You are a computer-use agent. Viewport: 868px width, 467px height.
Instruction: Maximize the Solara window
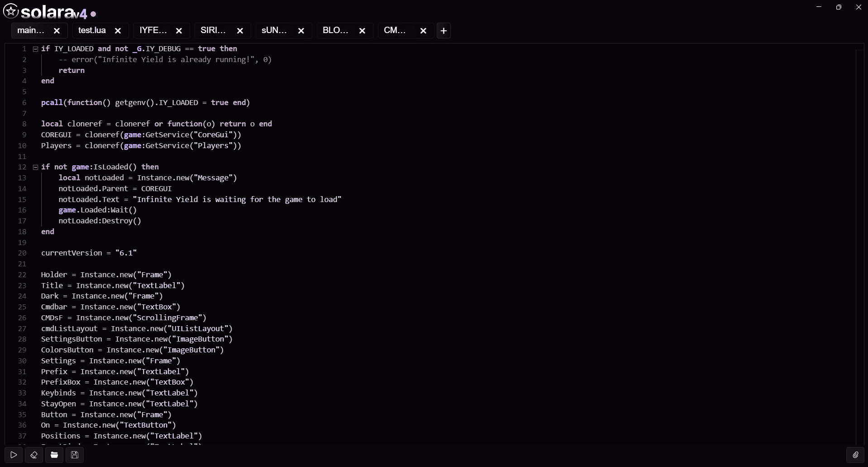pyautogui.click(x=839, y=7)
